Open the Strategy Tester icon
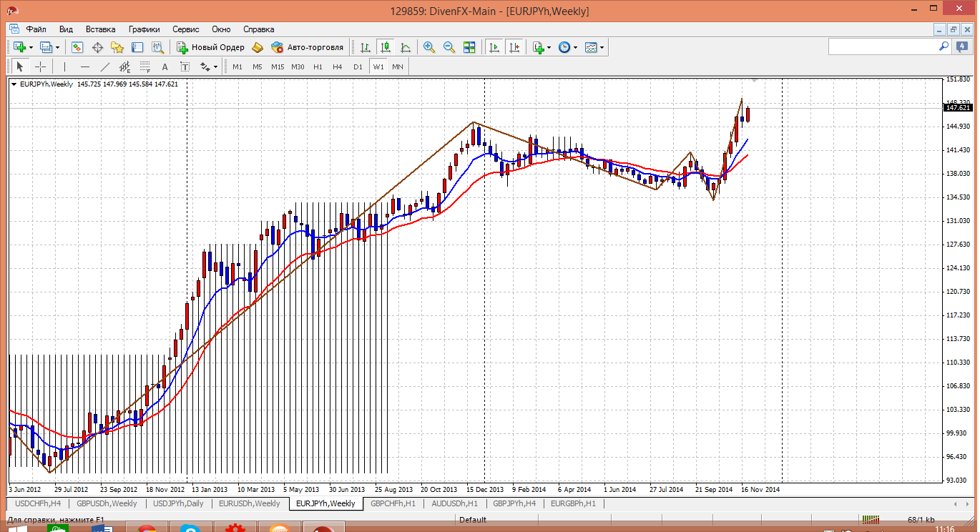980x532 pixels. (157, 47)
